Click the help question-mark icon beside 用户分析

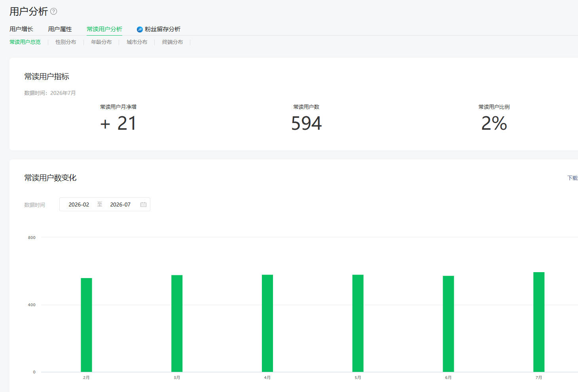coord(54,11)
